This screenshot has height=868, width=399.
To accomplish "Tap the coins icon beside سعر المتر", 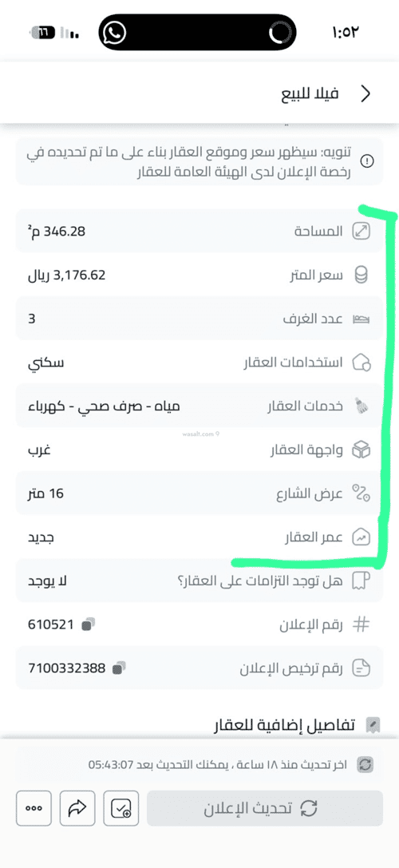I will tap(361, 275).
